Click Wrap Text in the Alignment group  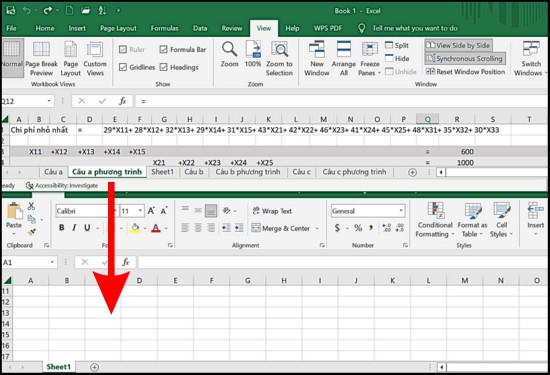pos(272,211)
